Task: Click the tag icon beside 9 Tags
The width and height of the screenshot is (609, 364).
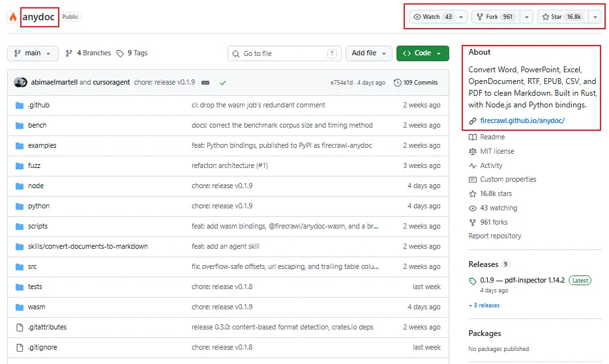Action: point(120,53)
